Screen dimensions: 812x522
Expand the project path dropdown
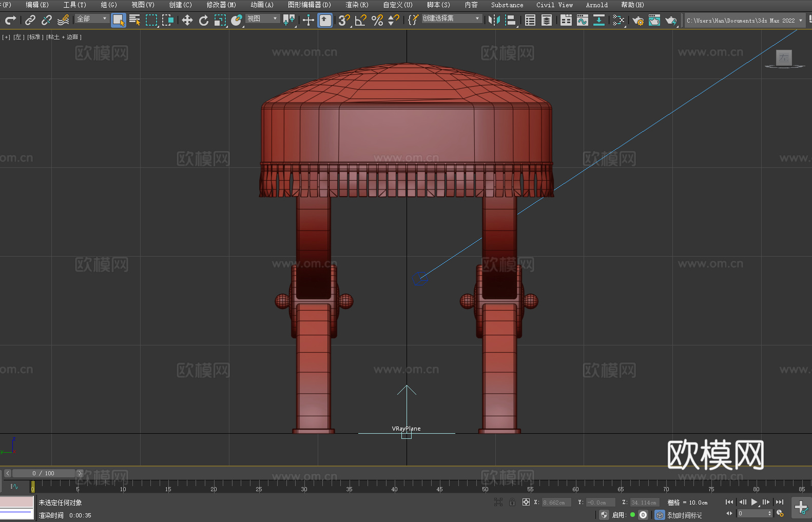tap(800, 21)
